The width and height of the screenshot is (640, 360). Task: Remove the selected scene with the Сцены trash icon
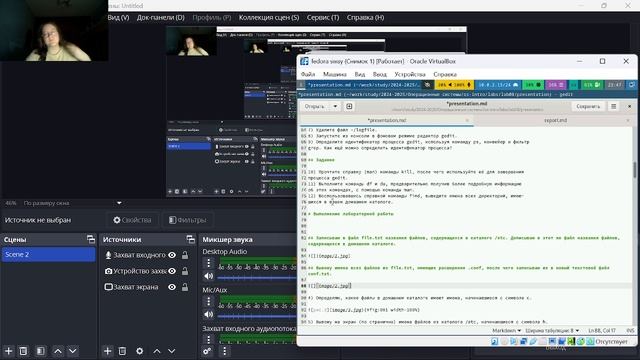point(23,351)
